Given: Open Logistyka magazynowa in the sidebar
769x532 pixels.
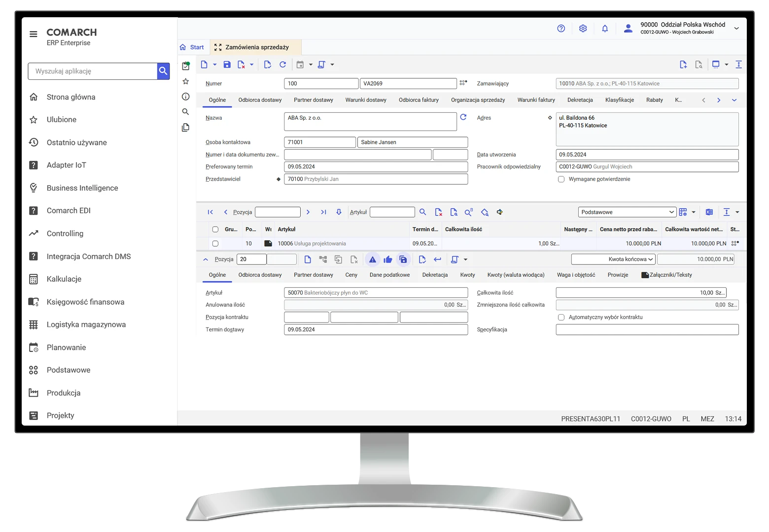Looking at the screenshot, I should [86, 325].
